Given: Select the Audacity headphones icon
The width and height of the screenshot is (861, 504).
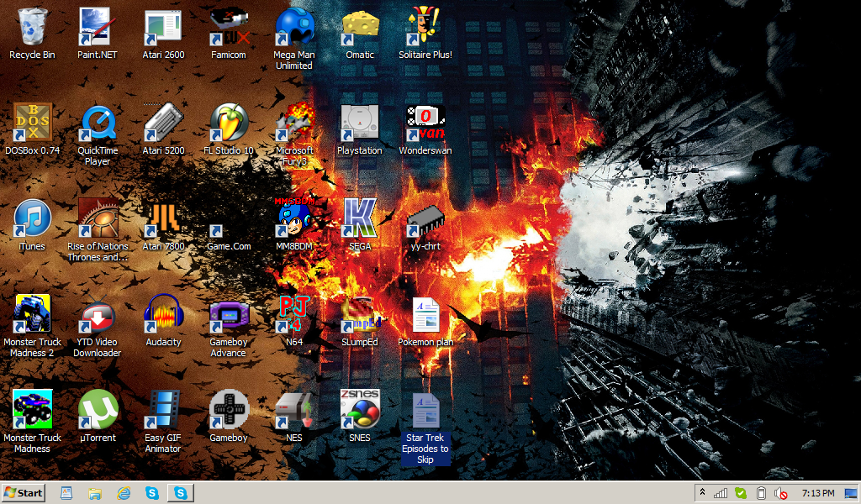Looking at the screenshot, I should coord(163,314).
